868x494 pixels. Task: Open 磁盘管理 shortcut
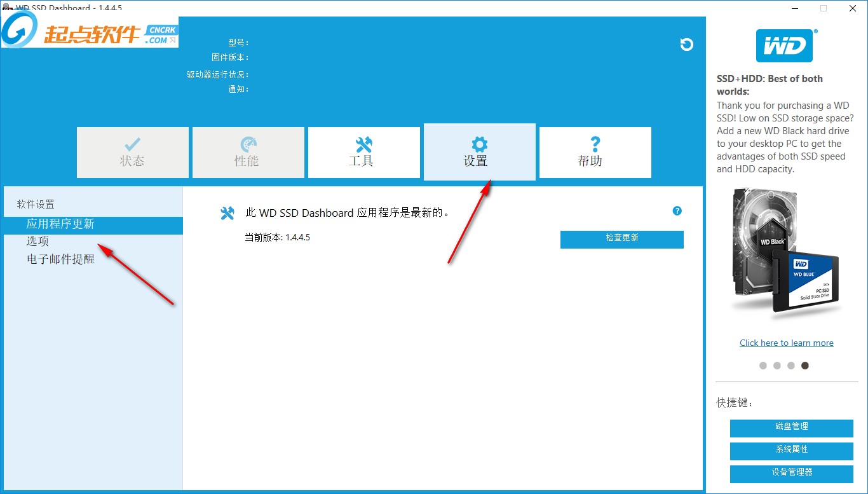tap(792, 428)
